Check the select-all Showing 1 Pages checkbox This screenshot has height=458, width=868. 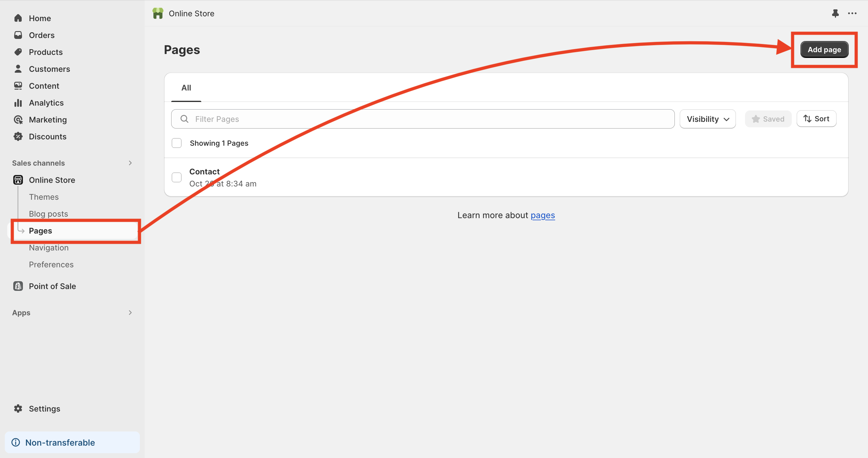tap(177, 143)
